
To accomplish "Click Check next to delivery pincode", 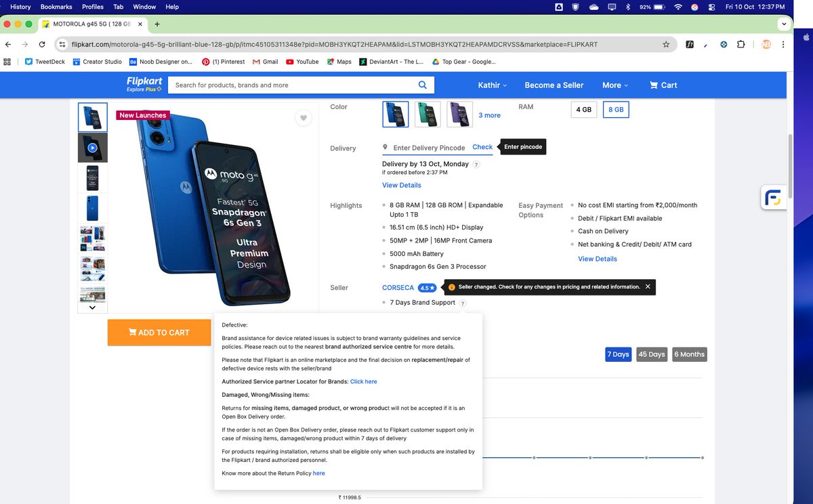I will tap(482, 147).
